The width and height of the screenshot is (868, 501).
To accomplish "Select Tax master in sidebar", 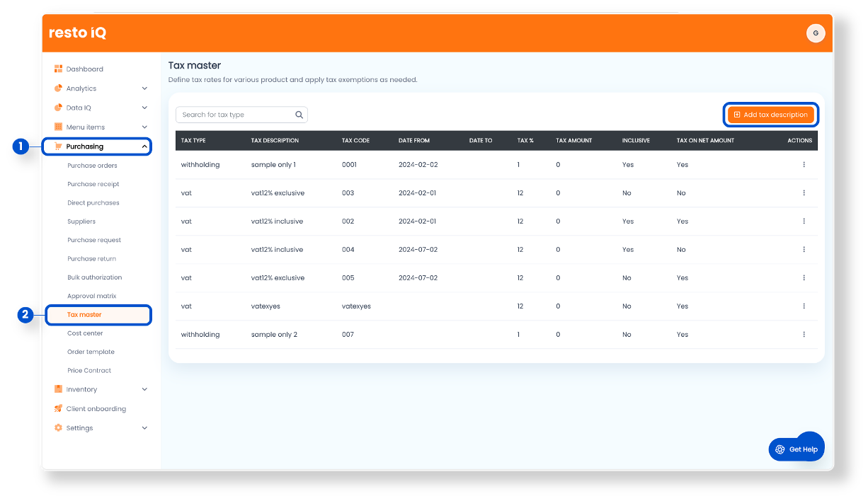I will (x=98, y=315).
